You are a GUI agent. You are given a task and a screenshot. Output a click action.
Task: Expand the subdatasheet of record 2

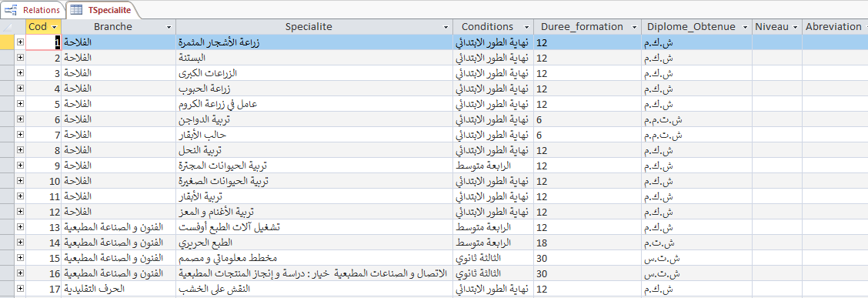pos(21,58)
